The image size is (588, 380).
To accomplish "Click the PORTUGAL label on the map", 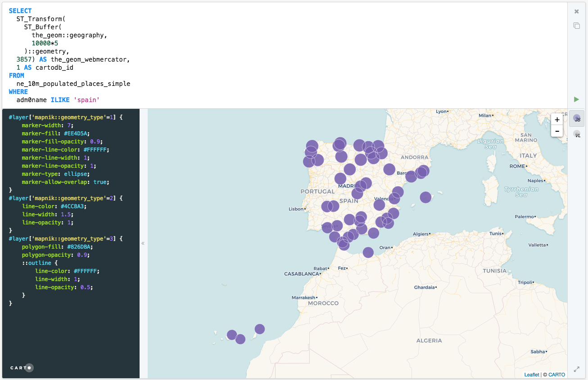I will [x=317, y=192].
